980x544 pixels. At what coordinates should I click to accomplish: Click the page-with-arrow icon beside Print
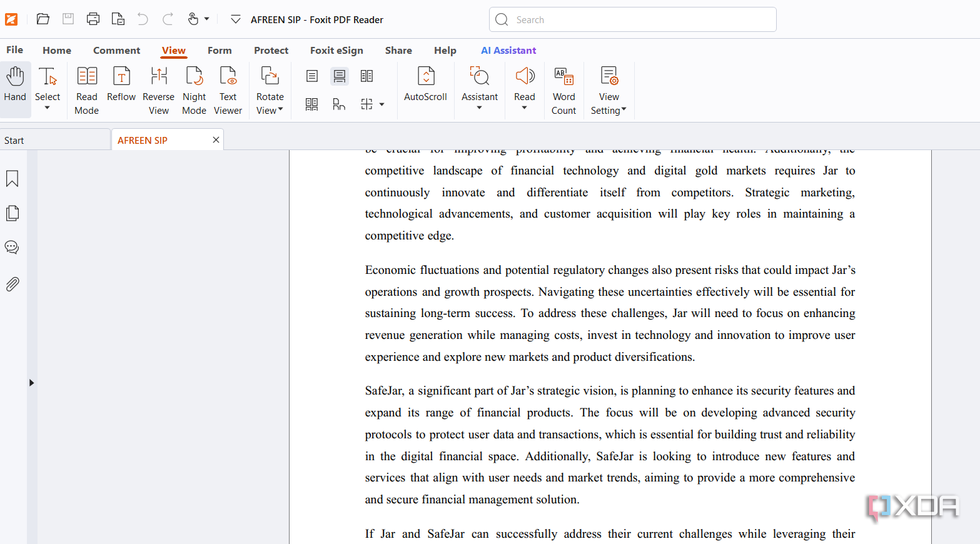click(x=118, y=19)
